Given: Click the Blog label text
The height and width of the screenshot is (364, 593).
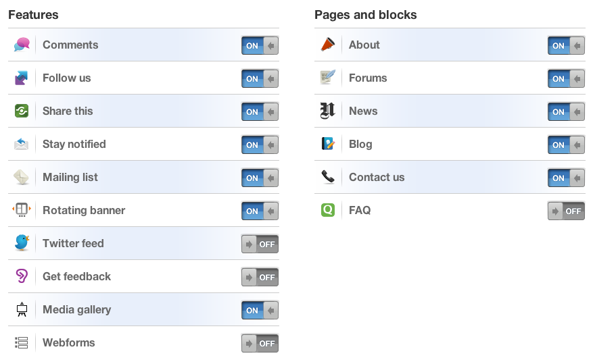Looking at the screenshot, I should (360, 145).
